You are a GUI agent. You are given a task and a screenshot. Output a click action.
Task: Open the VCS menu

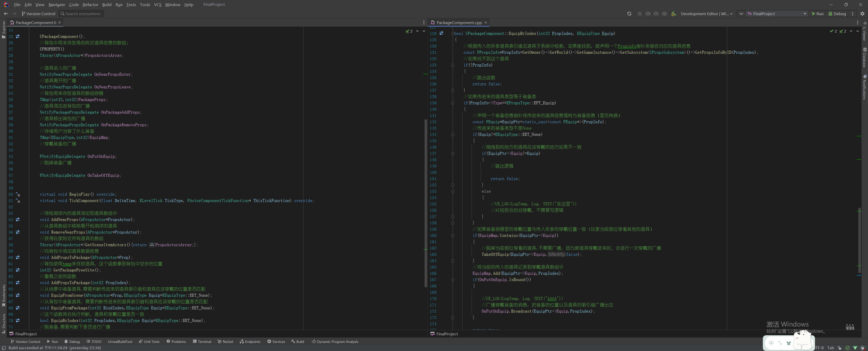pyautogui.click(x=158, y=5)
